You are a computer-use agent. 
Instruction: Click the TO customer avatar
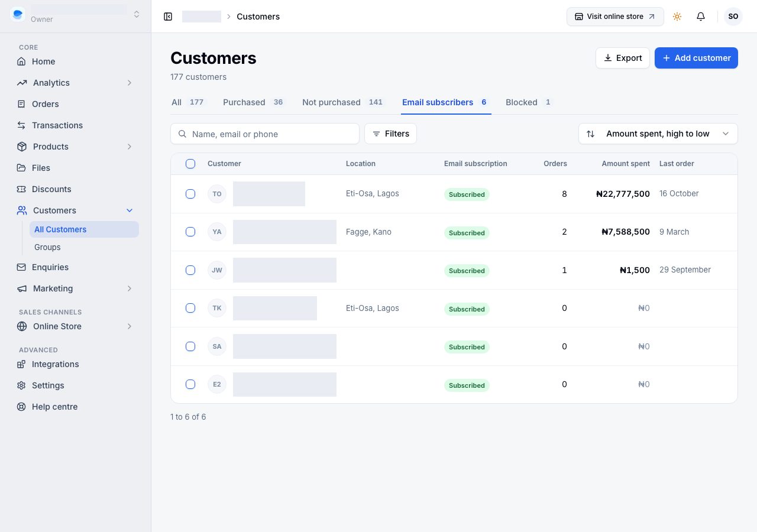click(x=217, y=194)
